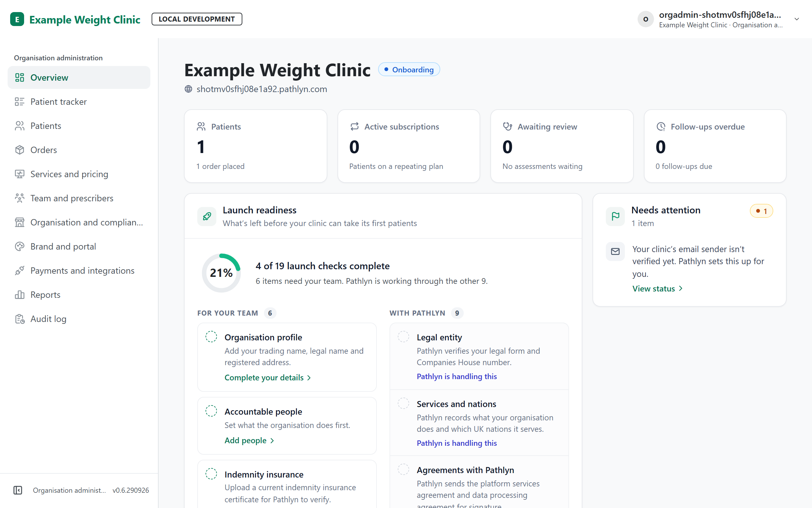The image size is (812, 508).
Task: Click the Services and nations status circle
Action: click(403, 403)
